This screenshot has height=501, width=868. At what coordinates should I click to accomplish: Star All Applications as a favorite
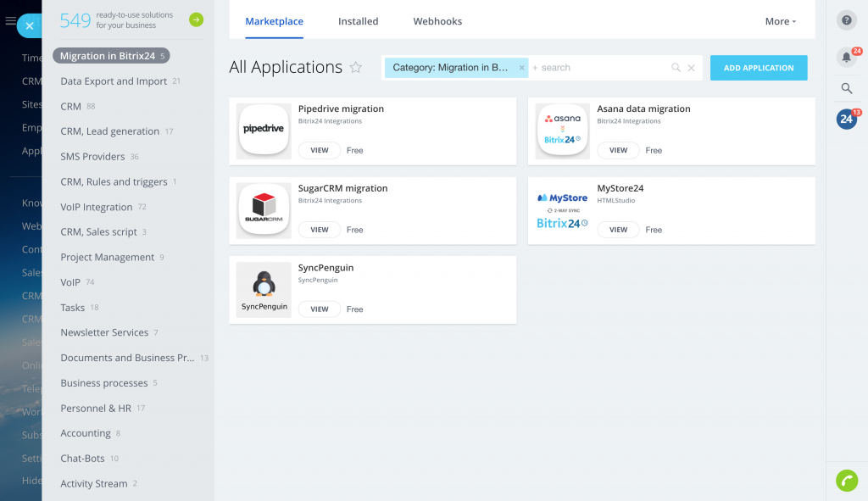(x=356, y=68)
